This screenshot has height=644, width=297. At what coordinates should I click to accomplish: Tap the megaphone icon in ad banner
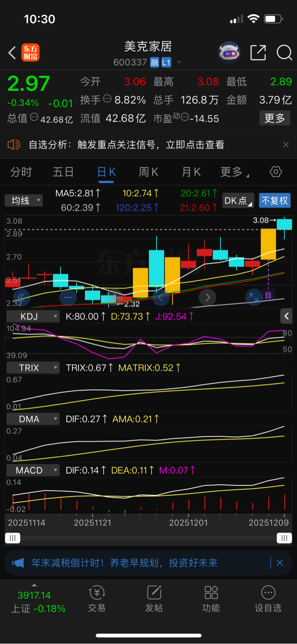click(x=18, y=563)
